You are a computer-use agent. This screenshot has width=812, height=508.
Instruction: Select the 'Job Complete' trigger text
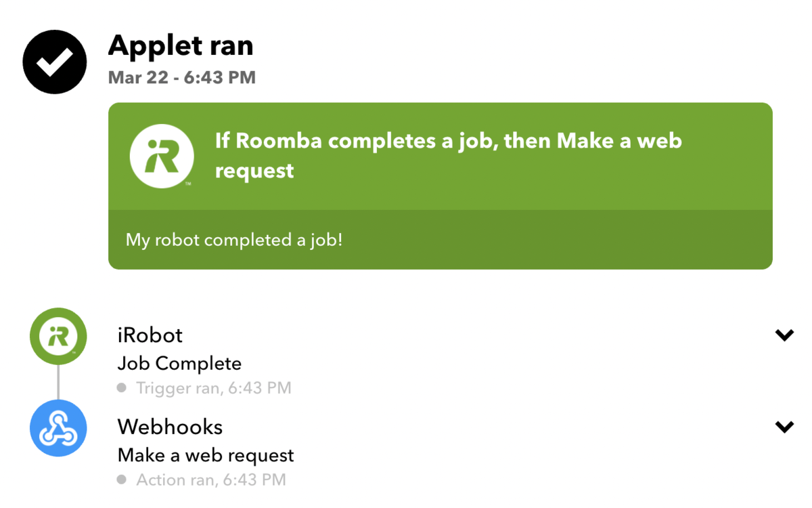point(179,364)
